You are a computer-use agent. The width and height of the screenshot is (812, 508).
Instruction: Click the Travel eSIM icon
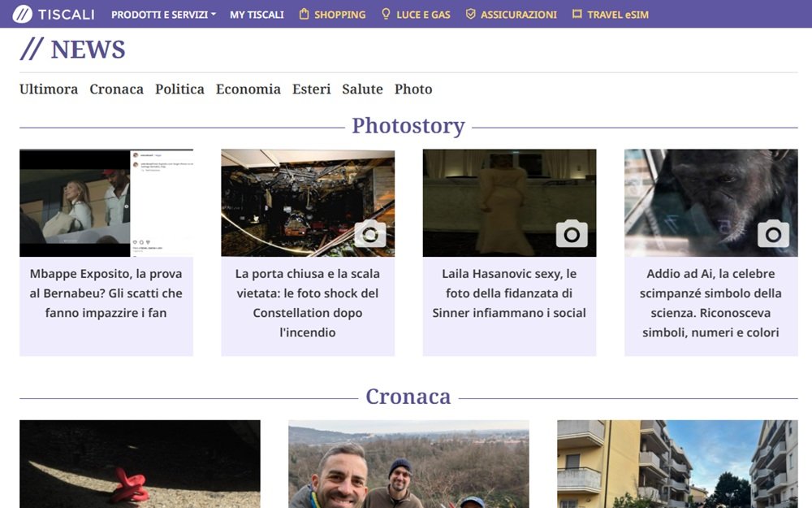pos(577,14)
